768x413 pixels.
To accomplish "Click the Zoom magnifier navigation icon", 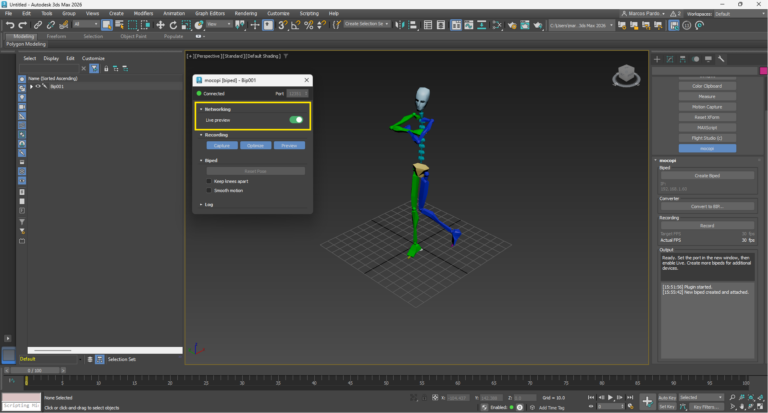I will click(732, 397).
